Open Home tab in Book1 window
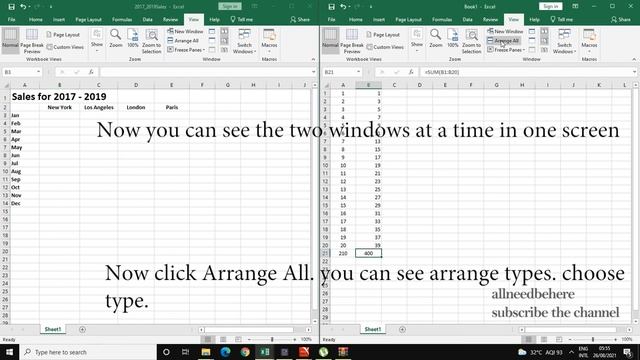 (x=356, y=19)
